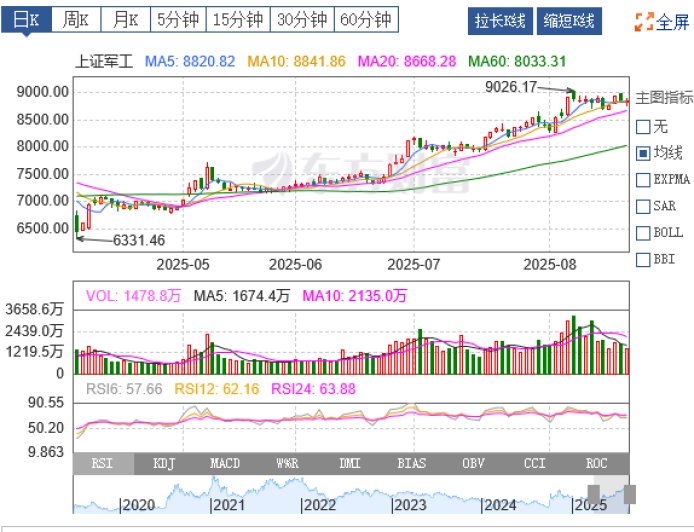Switch to the 月K monthly chart tab
Screen dimensions: 694x532
126,19
